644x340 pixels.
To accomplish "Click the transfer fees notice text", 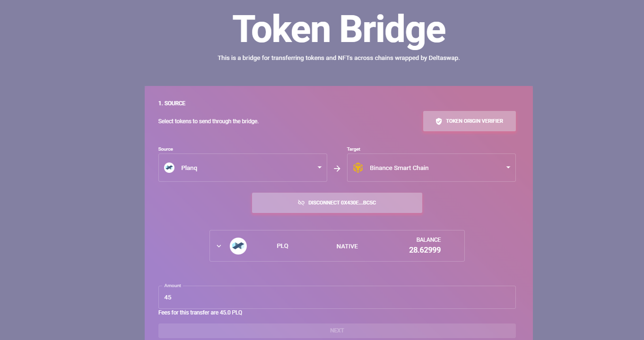I will pyautogui.click(x=200, y=313).
